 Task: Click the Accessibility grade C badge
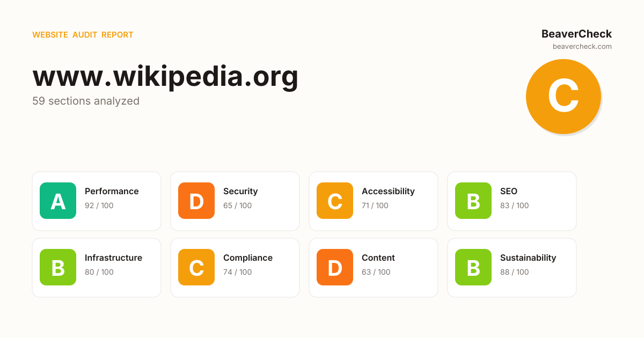[x=335, y=201]
